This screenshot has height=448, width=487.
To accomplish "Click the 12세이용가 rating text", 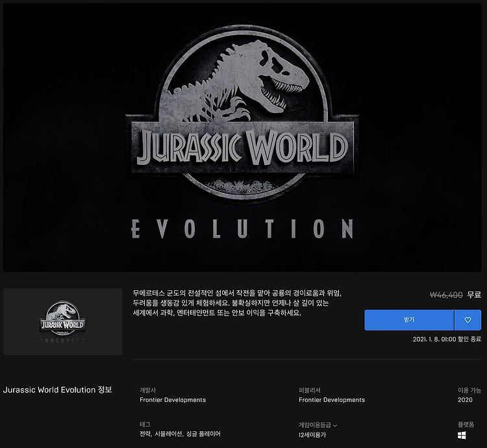I will (x=312, y=435).
